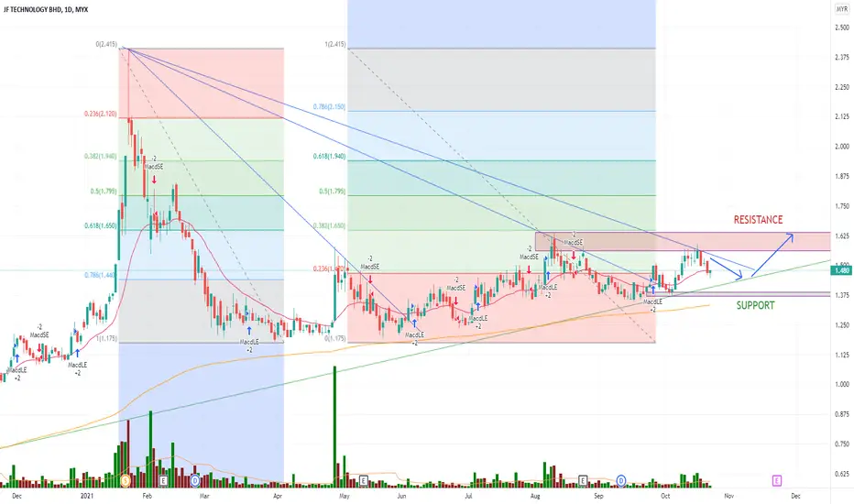This screenshot has width=854, height=504.
Task: Click the 1.000 price axis label
Action: tap(842, 385)
